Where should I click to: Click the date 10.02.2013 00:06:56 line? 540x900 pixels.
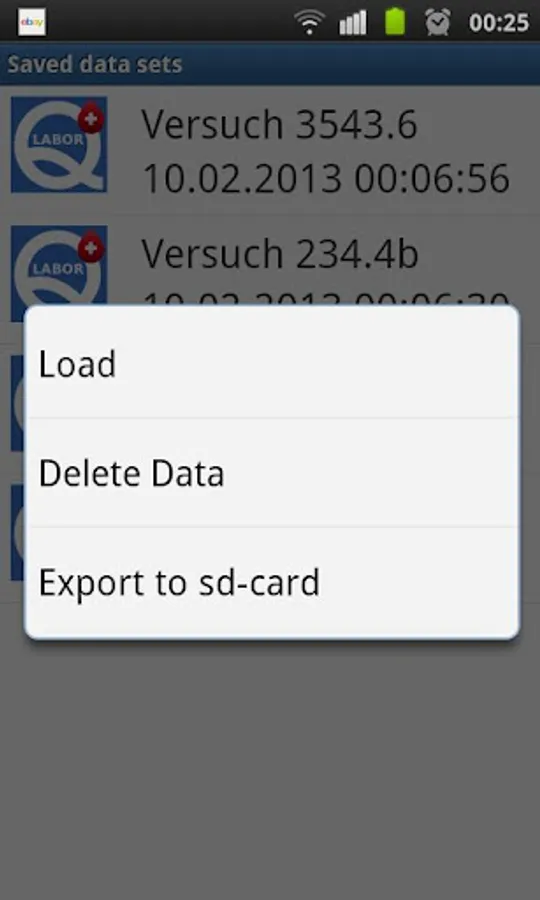pyautogui.click(x=325, y=177)
